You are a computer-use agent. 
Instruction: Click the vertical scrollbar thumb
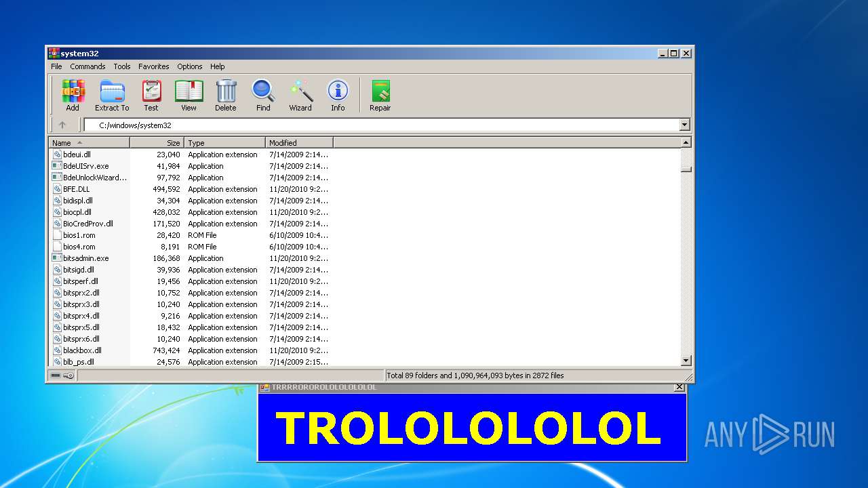[x=686, y=169]
